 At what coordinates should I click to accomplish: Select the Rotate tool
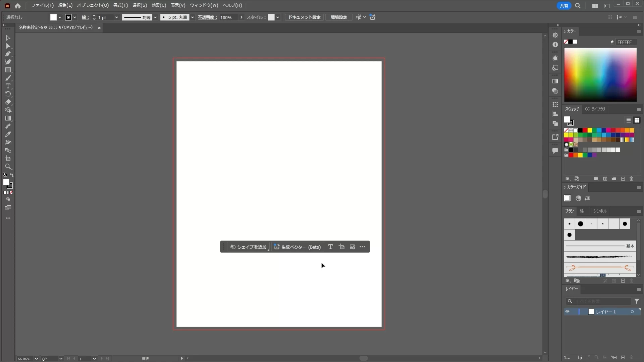[8, 94]
